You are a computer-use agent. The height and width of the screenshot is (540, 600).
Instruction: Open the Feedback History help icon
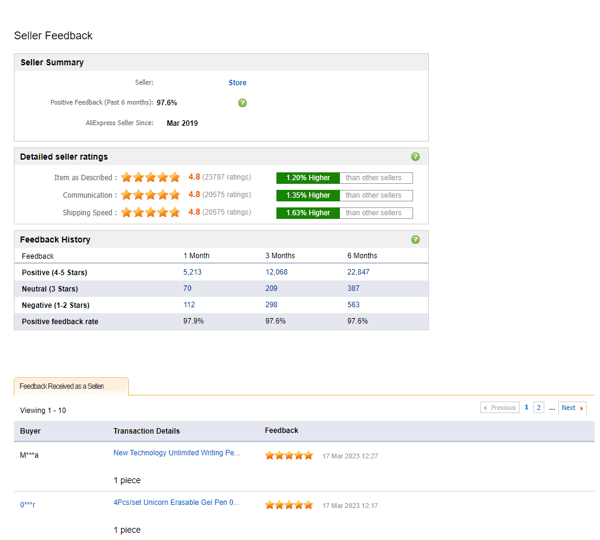tap(415, 240)
